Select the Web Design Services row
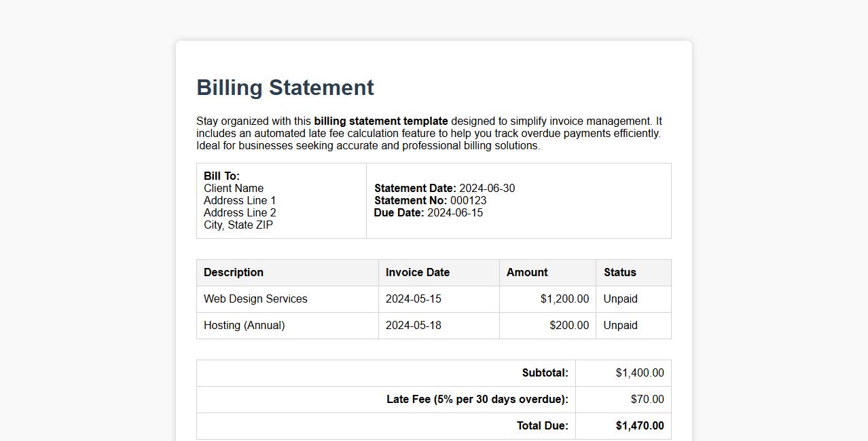Viewport: 868px width, 441px height. (255, 299)
